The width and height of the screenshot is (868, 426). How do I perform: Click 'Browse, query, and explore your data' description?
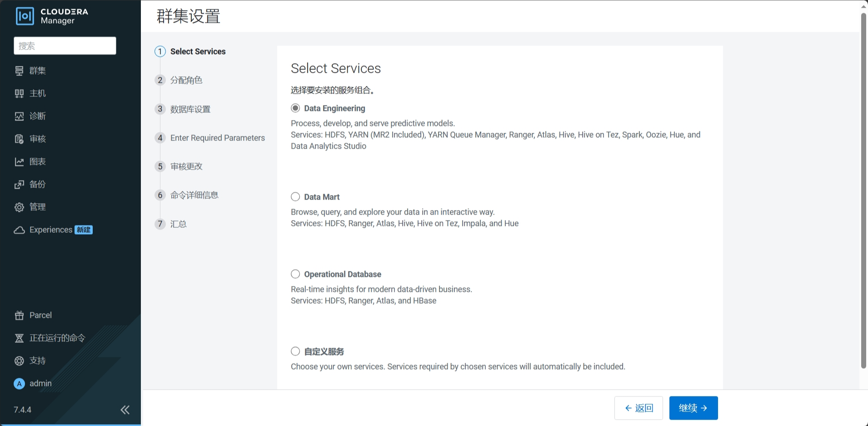[x=393, y=212]
